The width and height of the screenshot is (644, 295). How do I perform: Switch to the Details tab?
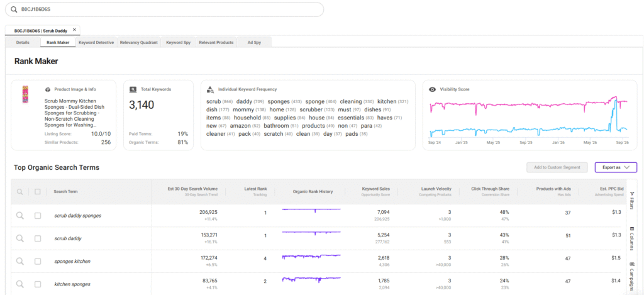[x=23, y=42]
